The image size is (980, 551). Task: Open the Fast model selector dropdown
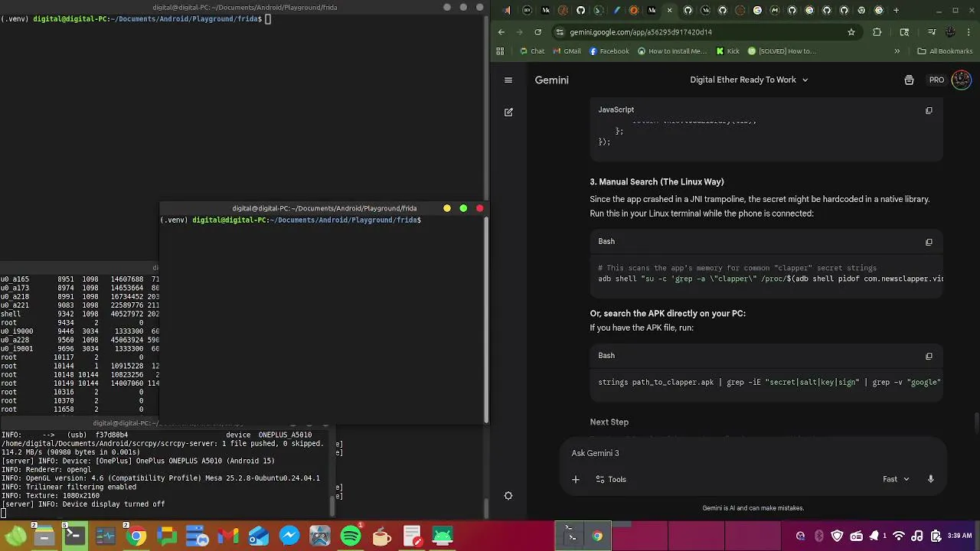point(896,479)
